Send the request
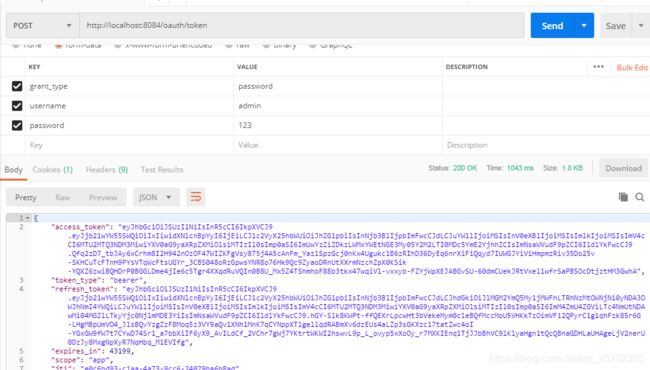650x370 pixels. [x=552, y=26]
